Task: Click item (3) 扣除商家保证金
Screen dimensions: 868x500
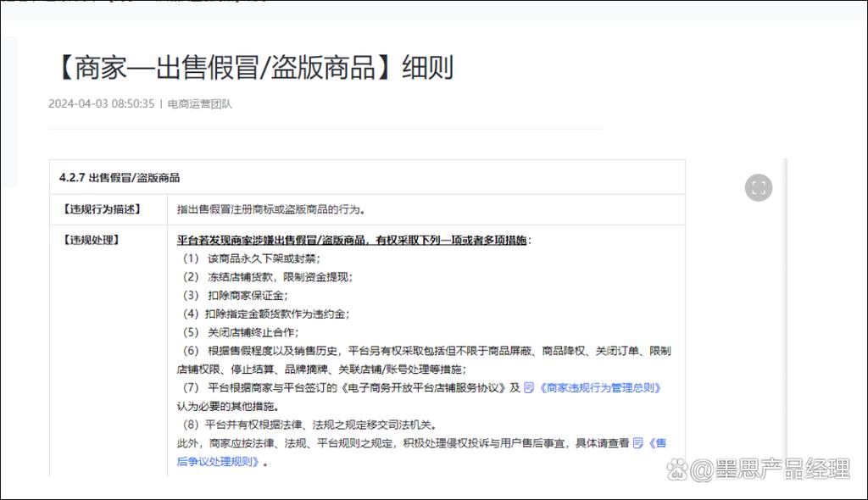Action: pyautogui.click(x=236, y=295)
